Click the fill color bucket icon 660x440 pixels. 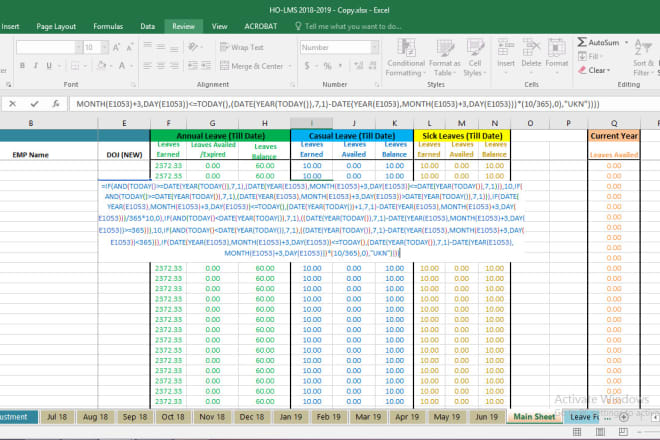pos(101,66)
